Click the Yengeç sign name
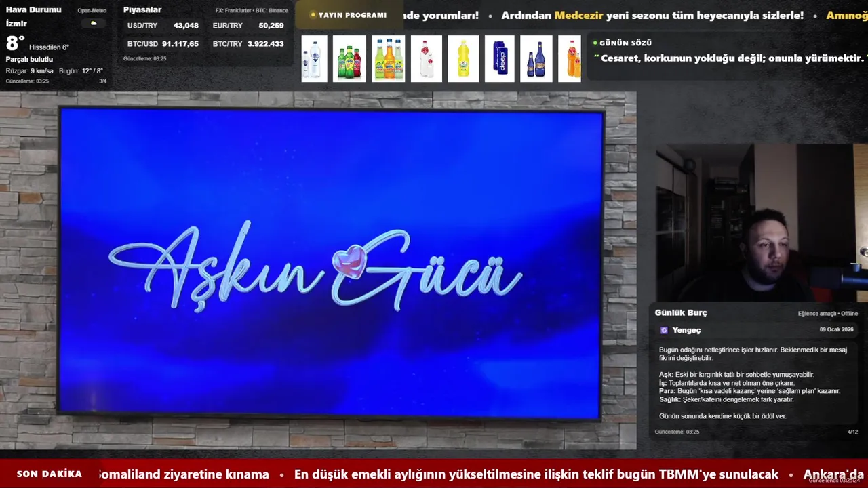This screenshot has width=868, height=488. (686, 330)
